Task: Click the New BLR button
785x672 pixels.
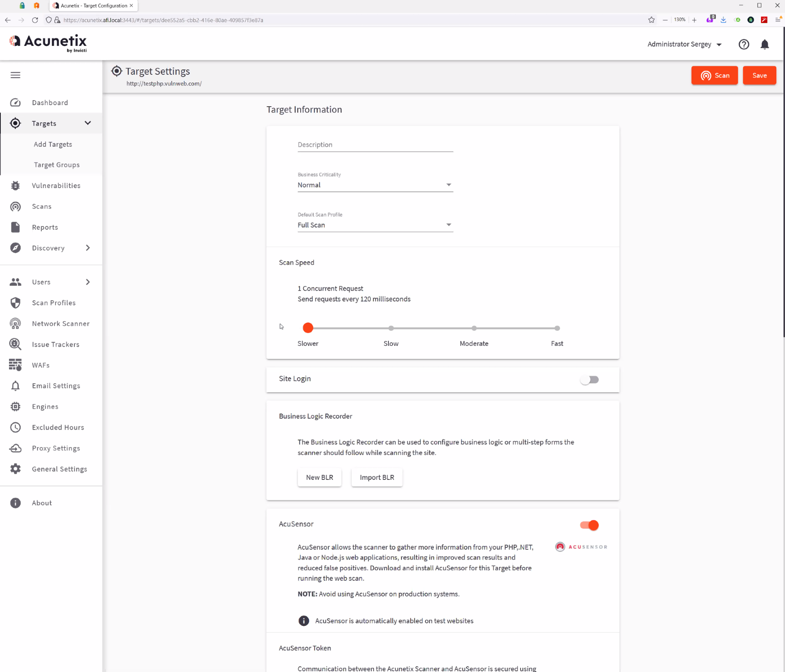Action: click(319, 477)
